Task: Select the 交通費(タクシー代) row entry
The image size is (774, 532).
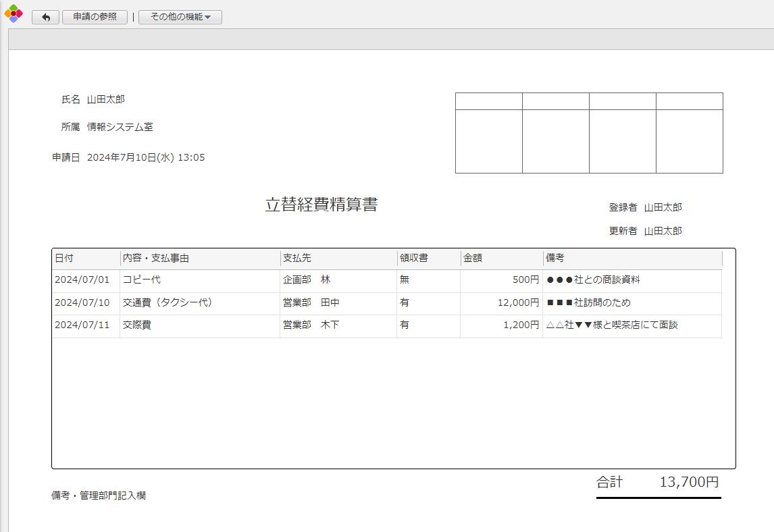Action: point(167,302)
